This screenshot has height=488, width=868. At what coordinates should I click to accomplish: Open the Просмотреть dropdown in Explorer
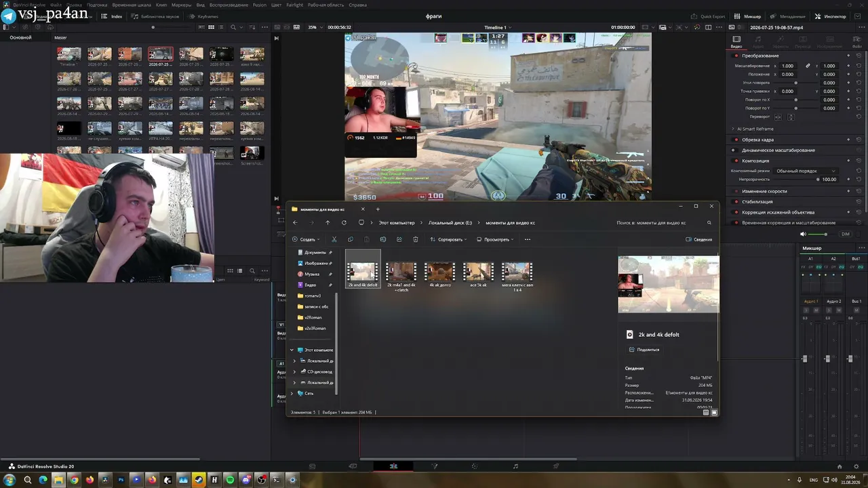495,239
